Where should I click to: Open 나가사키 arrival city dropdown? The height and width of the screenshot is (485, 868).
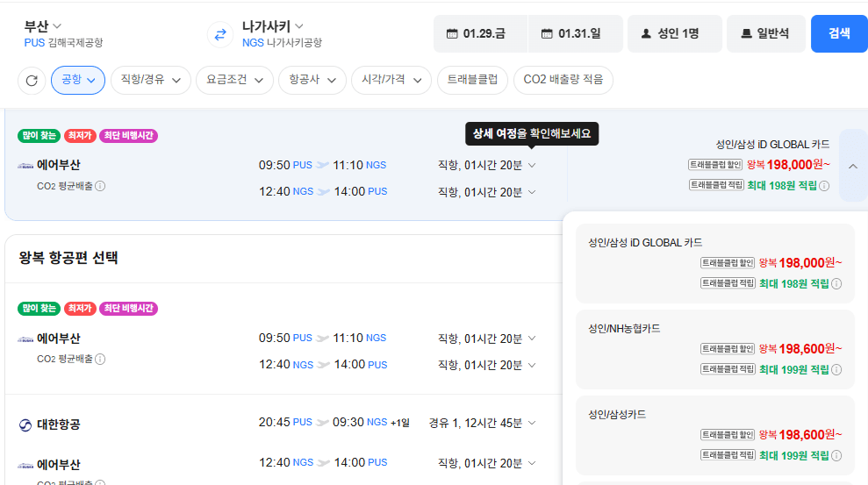coord(272,26)
